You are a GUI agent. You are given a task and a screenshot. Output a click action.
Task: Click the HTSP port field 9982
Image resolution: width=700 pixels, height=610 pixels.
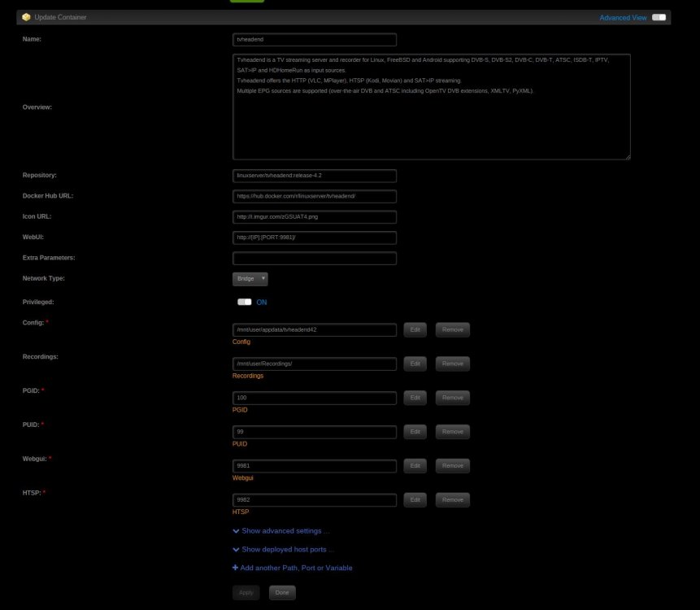pos(315,499)
